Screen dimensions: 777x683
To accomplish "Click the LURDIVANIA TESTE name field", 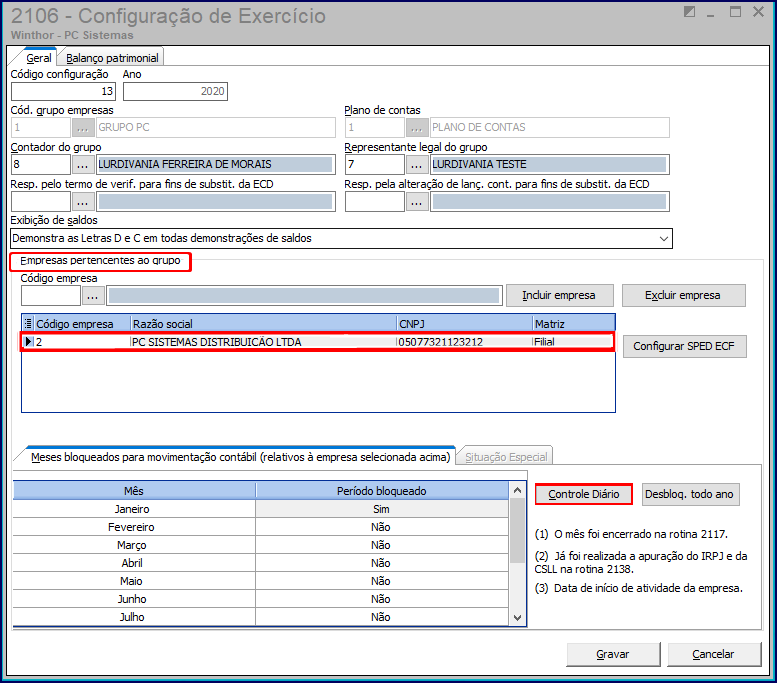I will [x=550, y=164].
